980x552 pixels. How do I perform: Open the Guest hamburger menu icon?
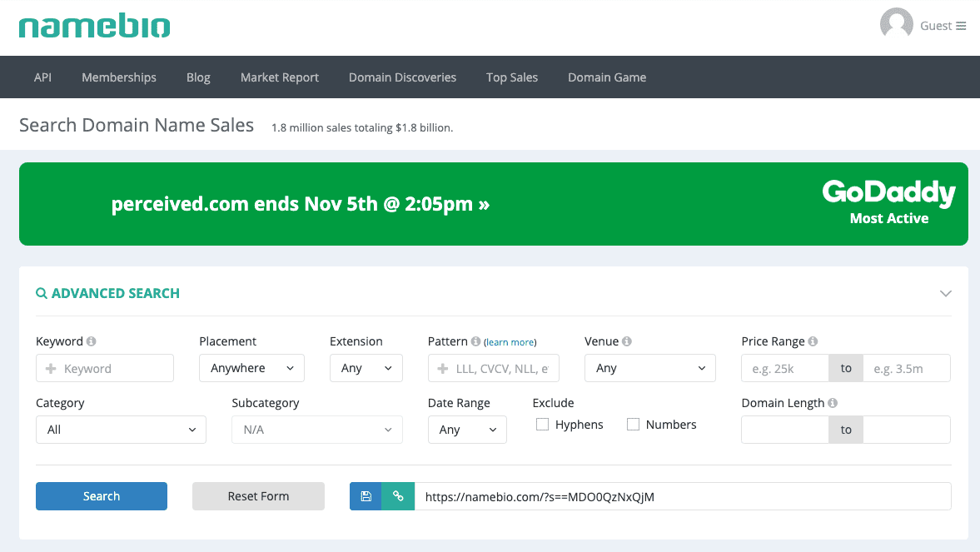coord(961,26)
